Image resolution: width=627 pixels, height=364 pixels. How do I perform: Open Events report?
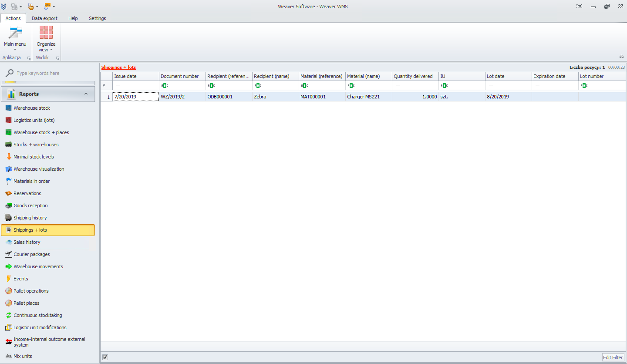pyautogui.click(x=48, y=279)
